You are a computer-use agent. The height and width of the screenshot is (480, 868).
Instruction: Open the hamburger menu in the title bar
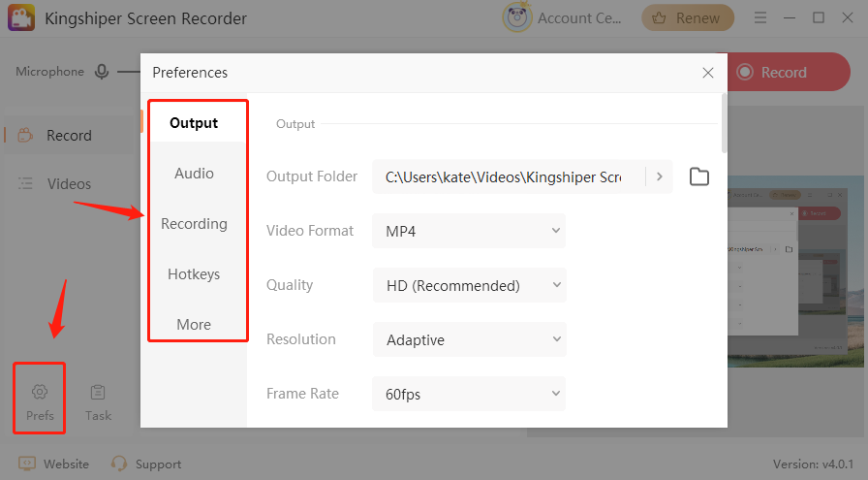(x=760, y=17)
